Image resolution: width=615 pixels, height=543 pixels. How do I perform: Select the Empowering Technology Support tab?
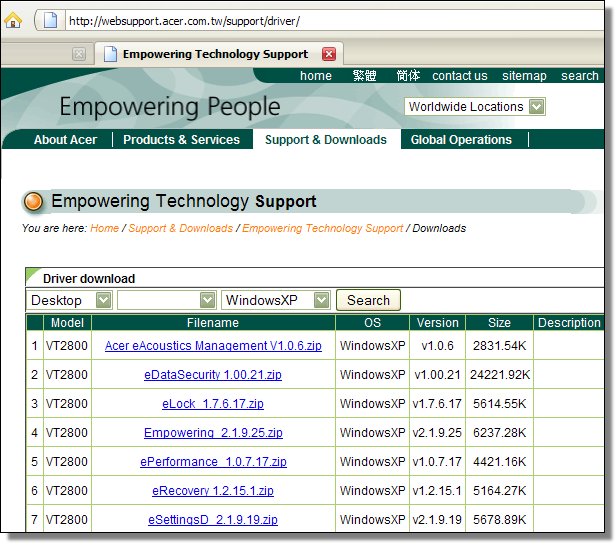[x=219, y=54]
